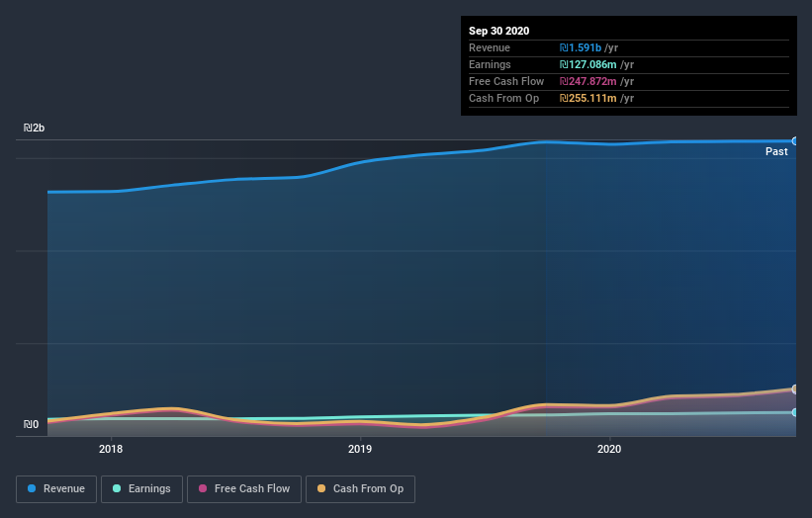Click the ₪0 y-axis label
Viewport: 812px width, 518px height.
(31, 424)
